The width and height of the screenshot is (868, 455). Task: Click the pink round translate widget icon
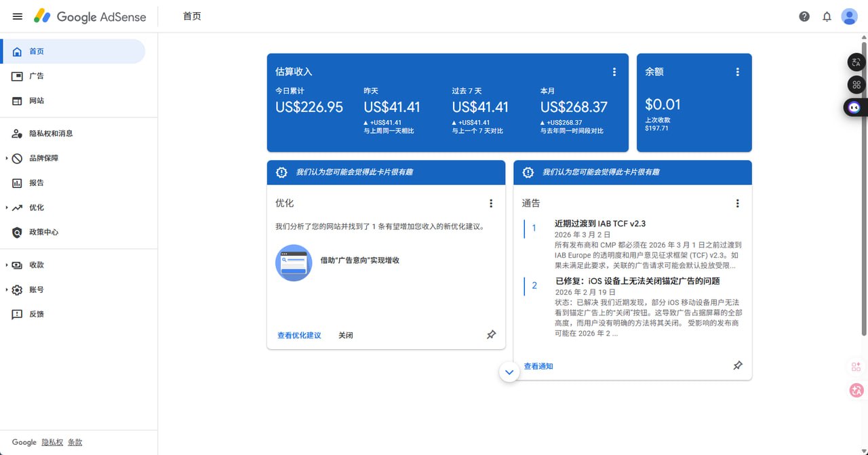856,390
